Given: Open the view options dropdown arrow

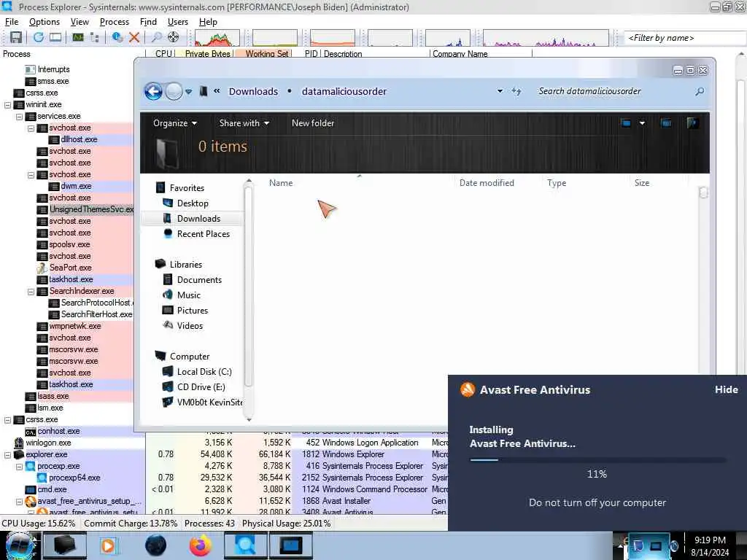Looking at the screenshot, I should [x=642, y=122].
